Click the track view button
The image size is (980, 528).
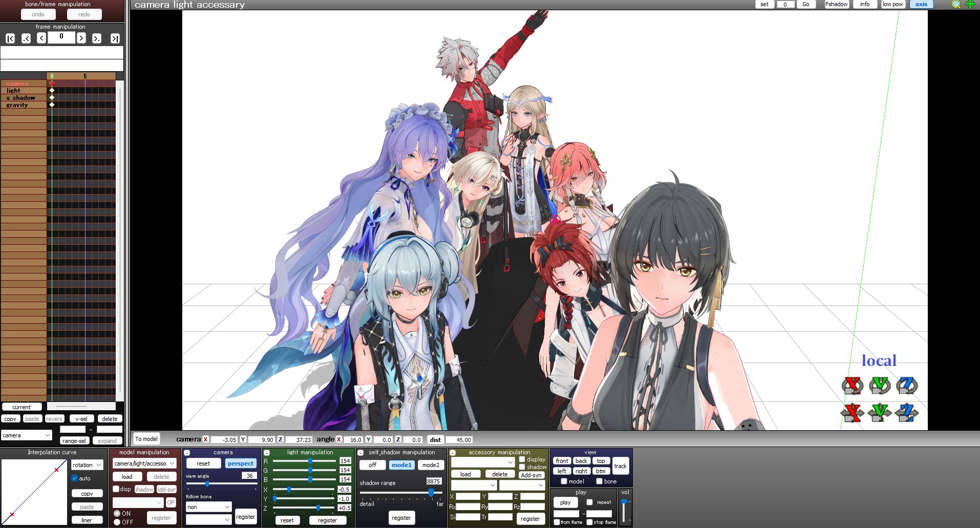[x=621, y=466]
